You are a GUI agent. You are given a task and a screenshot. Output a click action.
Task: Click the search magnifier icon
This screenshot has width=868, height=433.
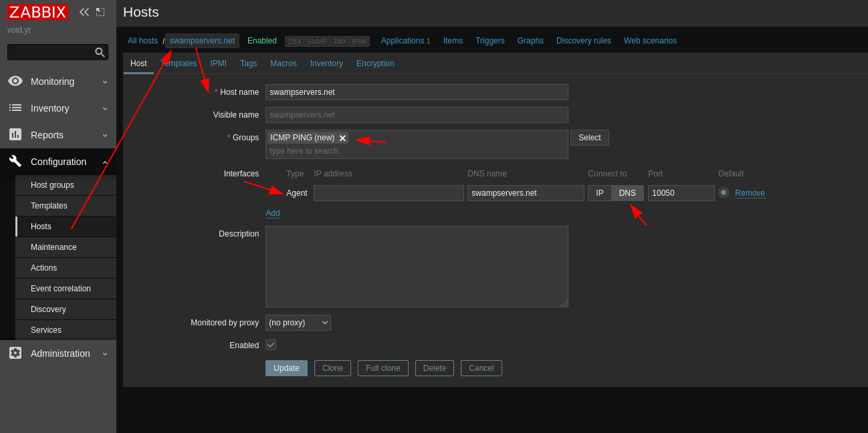(x=100, y=52)
